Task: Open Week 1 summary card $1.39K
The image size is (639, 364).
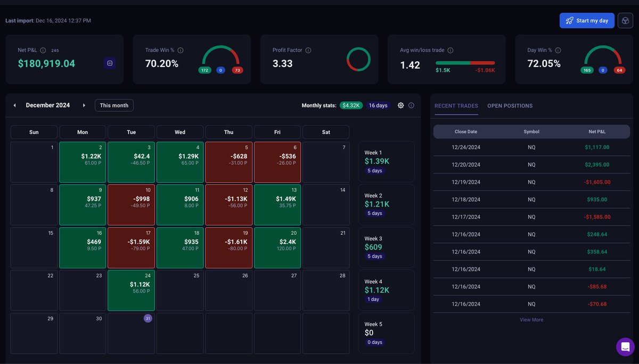Action: (x=386, y=162)
